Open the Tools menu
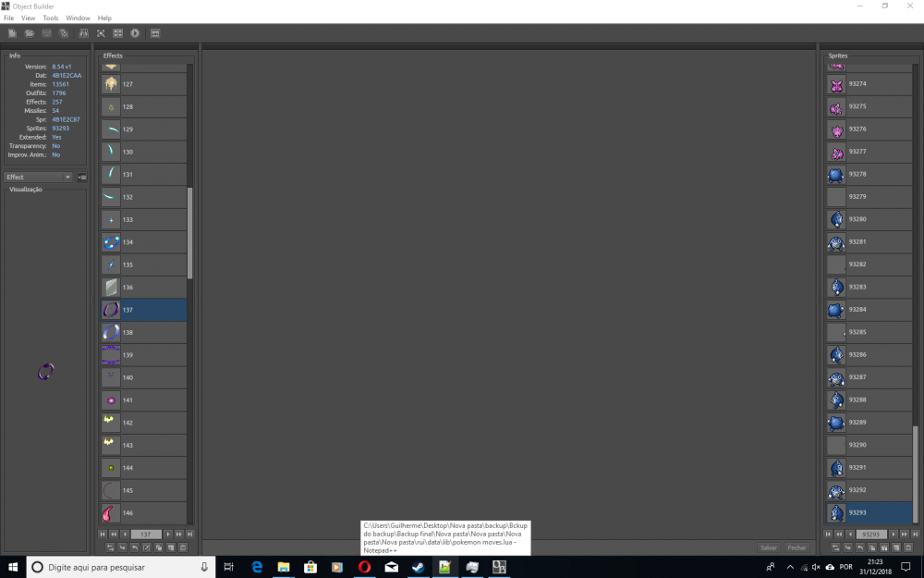This screenshot has width=924, height=578. tap(51, 18)
